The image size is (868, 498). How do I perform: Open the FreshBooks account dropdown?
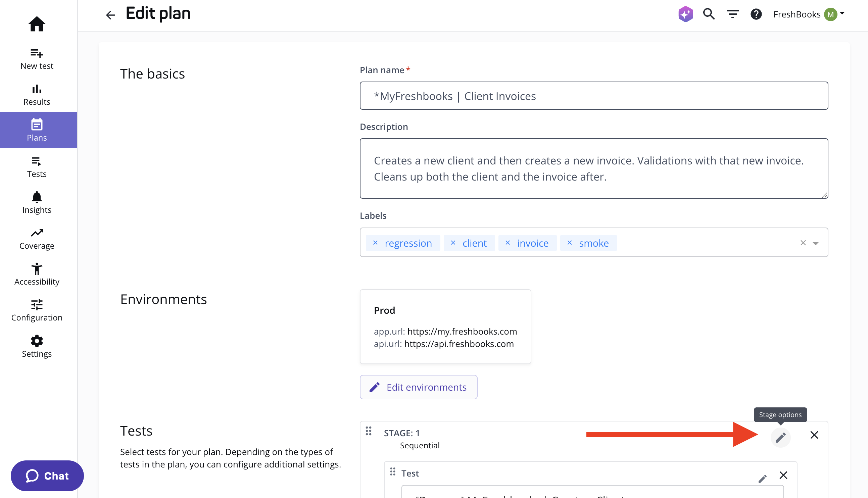(x=809, y=14)
